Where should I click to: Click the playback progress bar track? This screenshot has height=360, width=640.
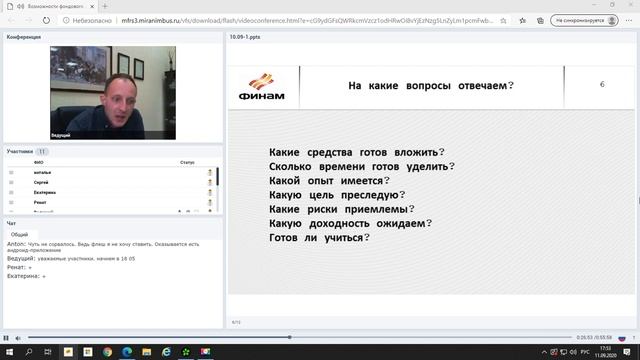[300, 337]
